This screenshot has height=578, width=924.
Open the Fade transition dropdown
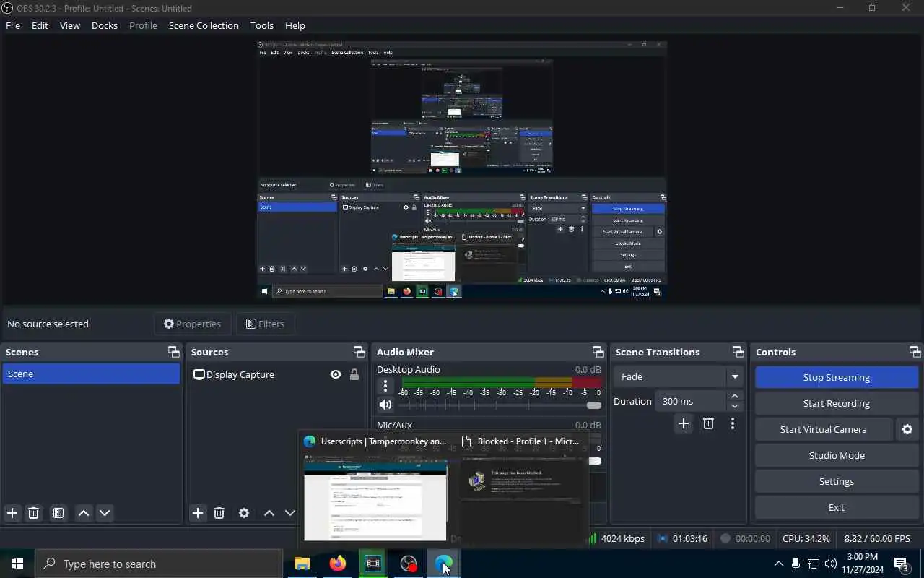coord(677,376)
